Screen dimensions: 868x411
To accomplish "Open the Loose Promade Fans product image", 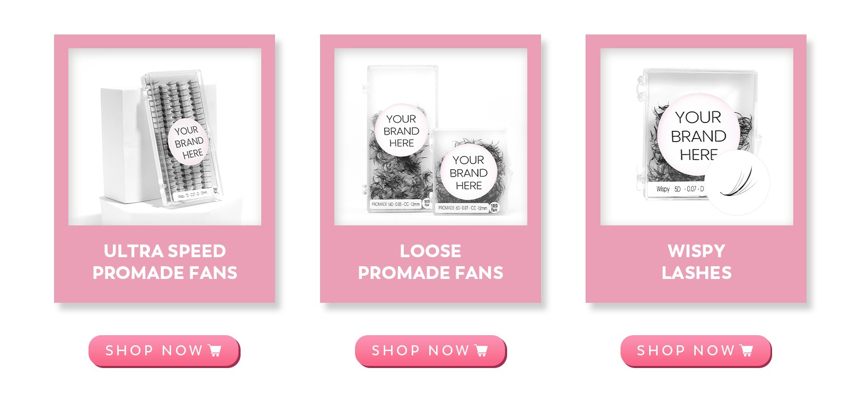I will pos(431,137).
